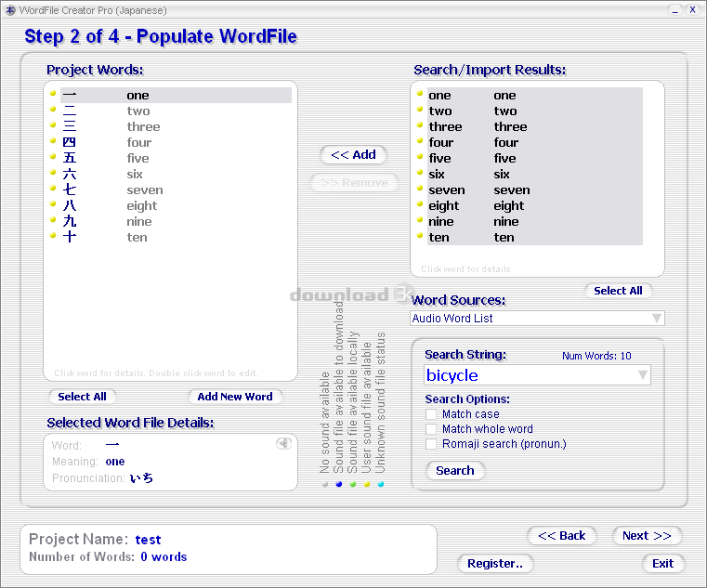Select 'nine' in search results list
707x588 pixels.
tap(535, 221)
